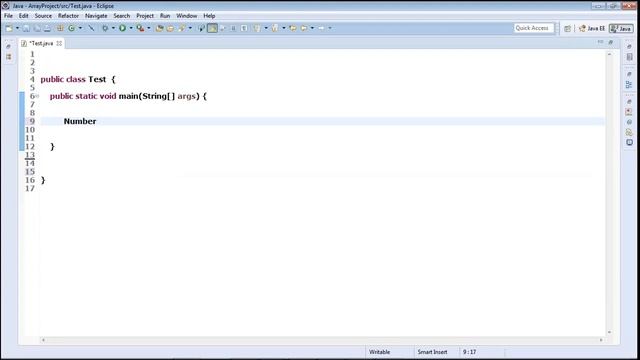640x360 pixels.
Task: Toggle Block Selection Mode
Action: click(x=233, y=28)
